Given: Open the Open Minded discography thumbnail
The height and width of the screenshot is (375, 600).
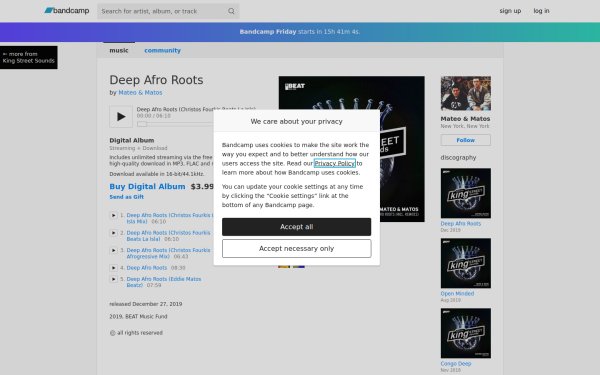Looking at the screenshot, I should [466, 263].
